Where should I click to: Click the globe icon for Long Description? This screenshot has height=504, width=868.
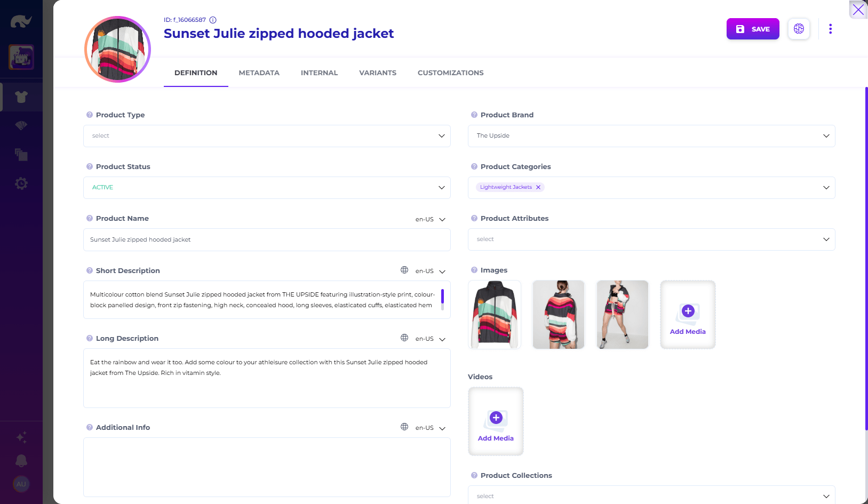point(404,338)
